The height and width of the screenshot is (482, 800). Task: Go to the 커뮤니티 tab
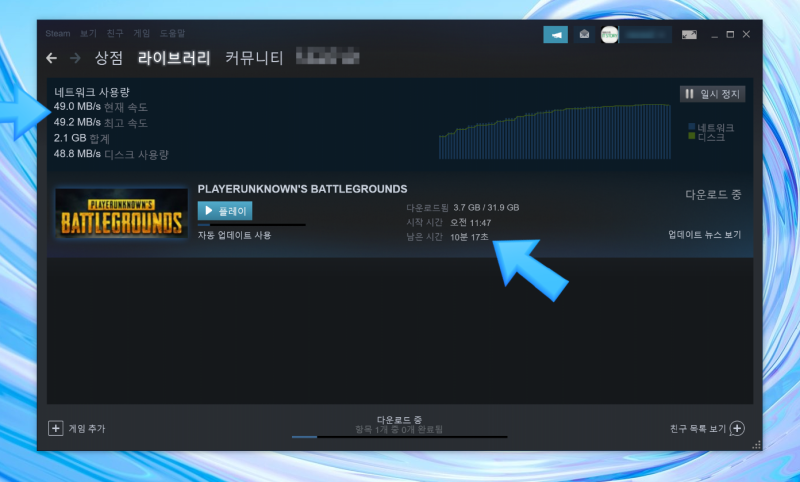[254, 58]
